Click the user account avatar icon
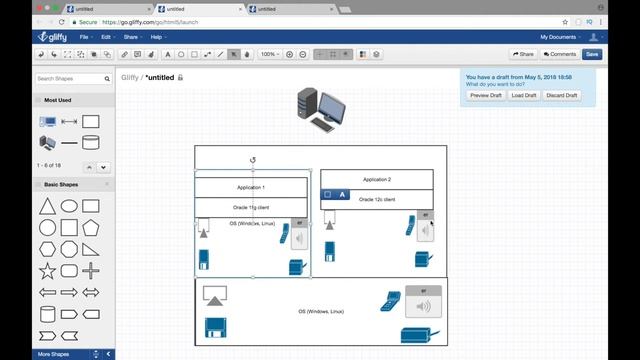This screenshot has height=360, width=640. (x=593, y=37)
